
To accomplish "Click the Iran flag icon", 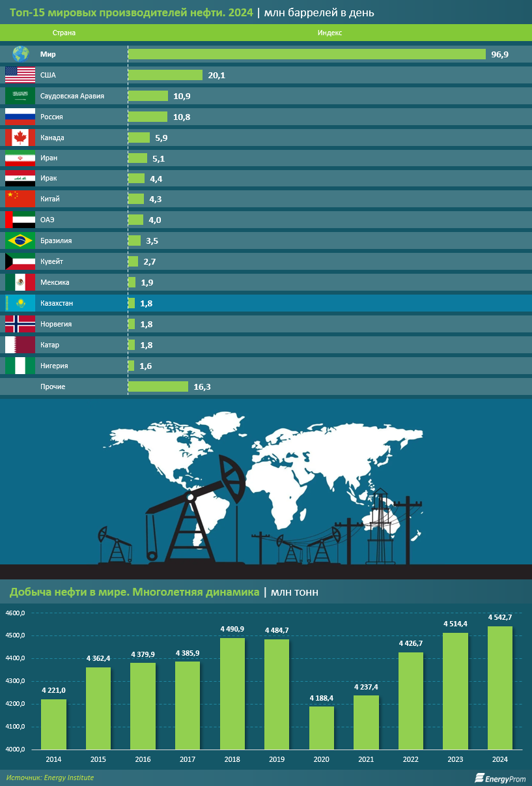I will tap(20, 158).
